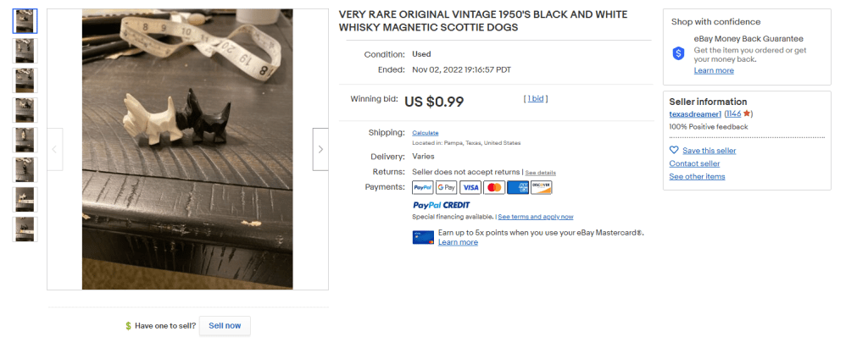Viewport: 868px width, 348px height.
Task: Click the heart to save this seller
Action: pos(674,151)
